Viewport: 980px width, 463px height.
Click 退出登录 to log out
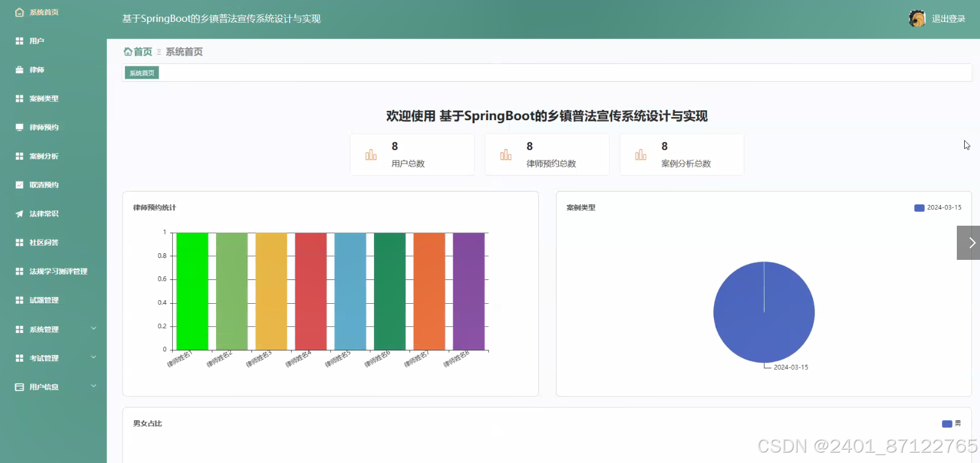[948, 19]
